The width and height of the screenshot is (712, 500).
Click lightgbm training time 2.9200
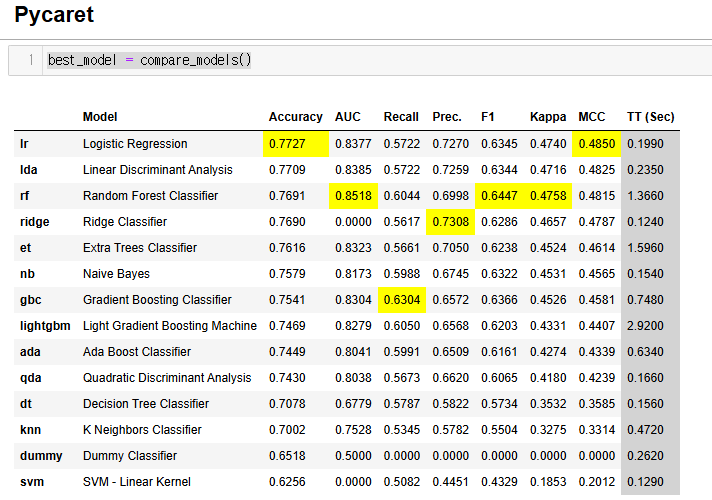[645, 326]
